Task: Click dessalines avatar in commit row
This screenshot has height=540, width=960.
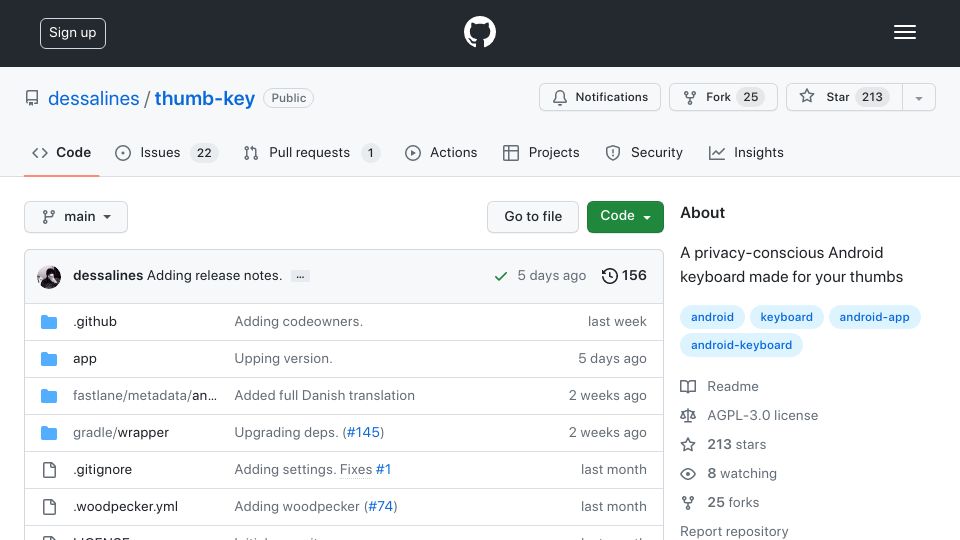Action: tap(49, 277)
